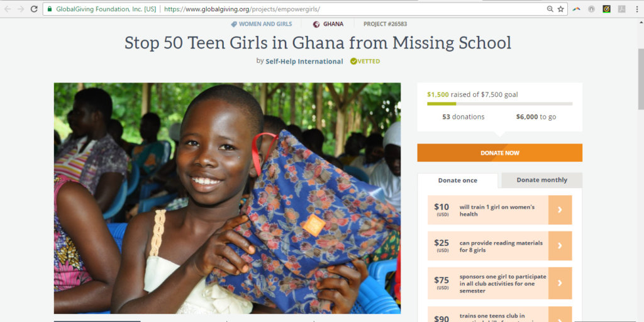Open the Self-Help International link
The image size is (644, 322).
tap(304, 62)
